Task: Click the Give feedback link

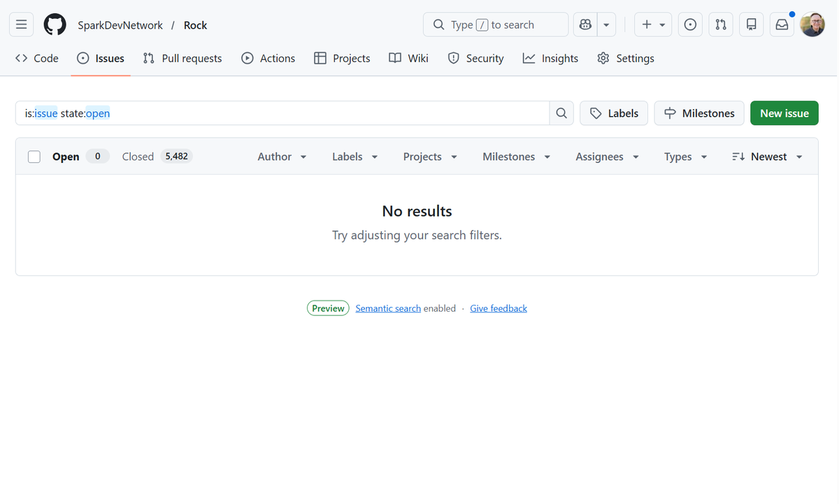Action: coord(499,308)
